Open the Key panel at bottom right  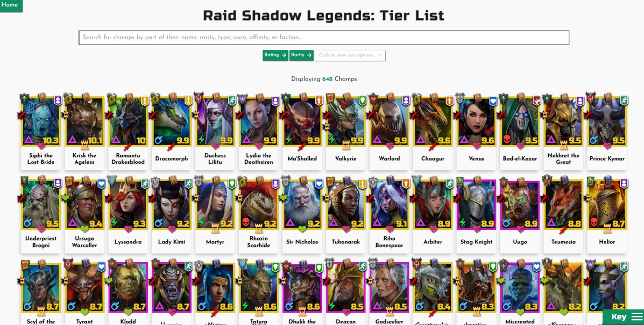pos(623,317)
